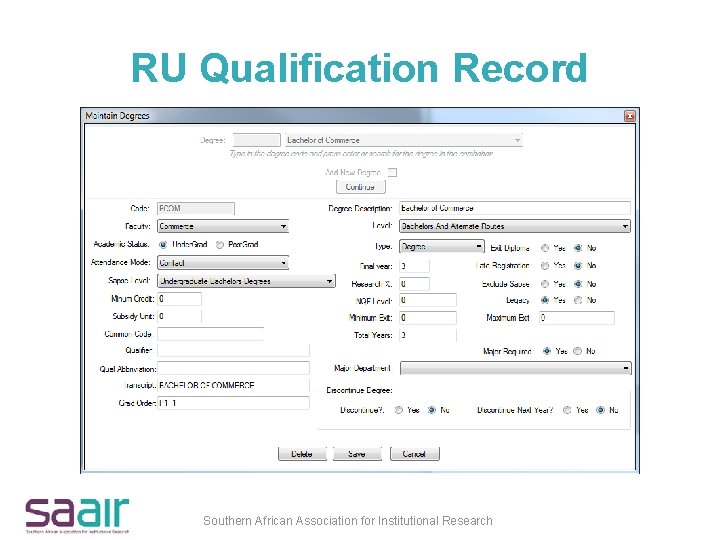Click the Transcript field with BACHELOR OF COMMERCE
This screenshot has width=720, height=540.
[233, 385]
